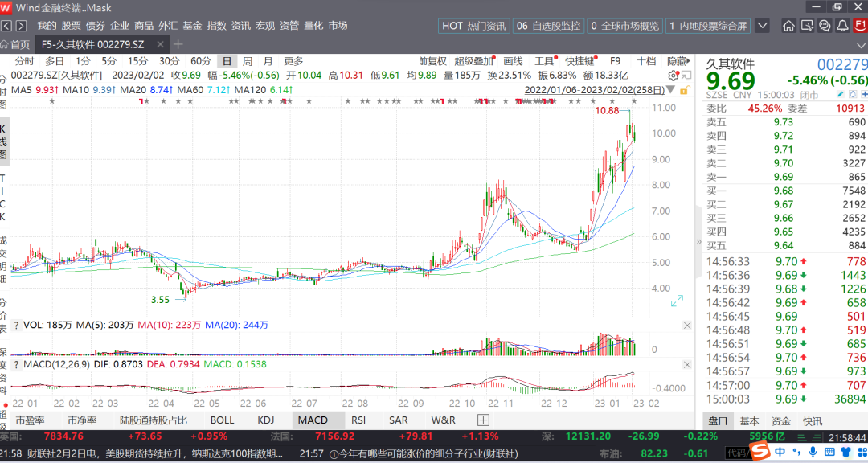Click the 代码 code search input box
This screenshot has width=868, height=463.
(737, 453)
